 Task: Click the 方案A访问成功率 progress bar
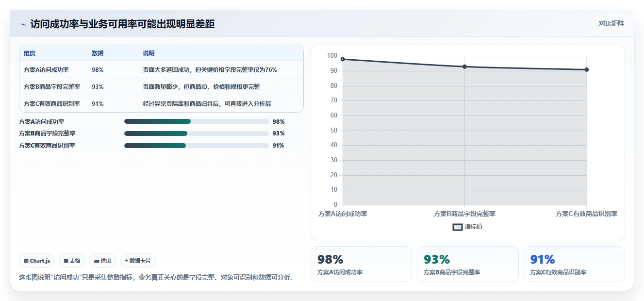click(197, 121)
